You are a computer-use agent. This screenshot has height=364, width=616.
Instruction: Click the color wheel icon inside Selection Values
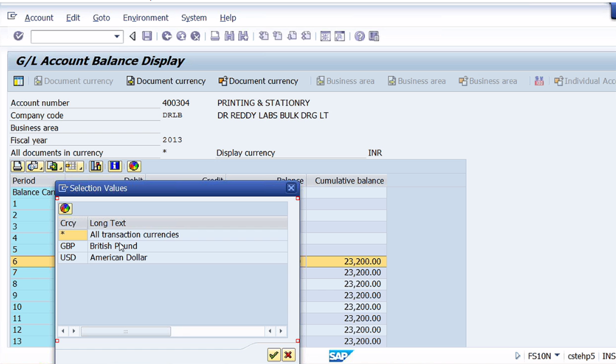(65, 208)
